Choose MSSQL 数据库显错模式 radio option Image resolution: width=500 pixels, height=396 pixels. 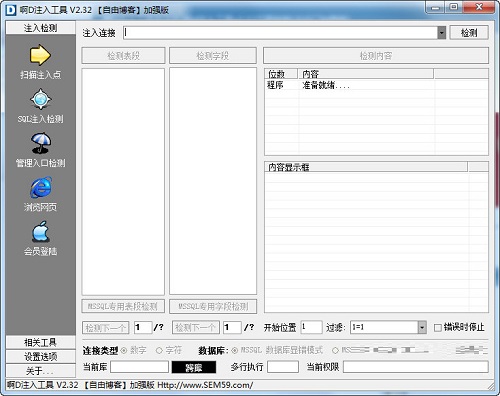coord(235,350)
